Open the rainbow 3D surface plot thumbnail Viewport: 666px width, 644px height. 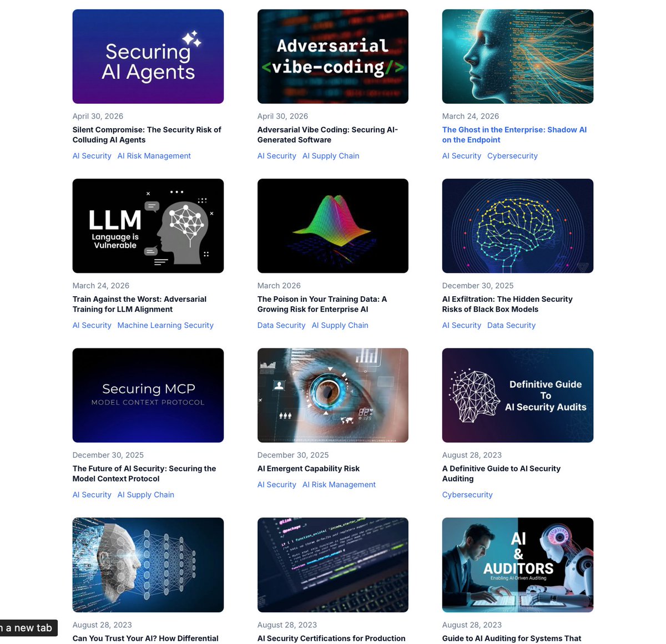click(x=333, y=226)
